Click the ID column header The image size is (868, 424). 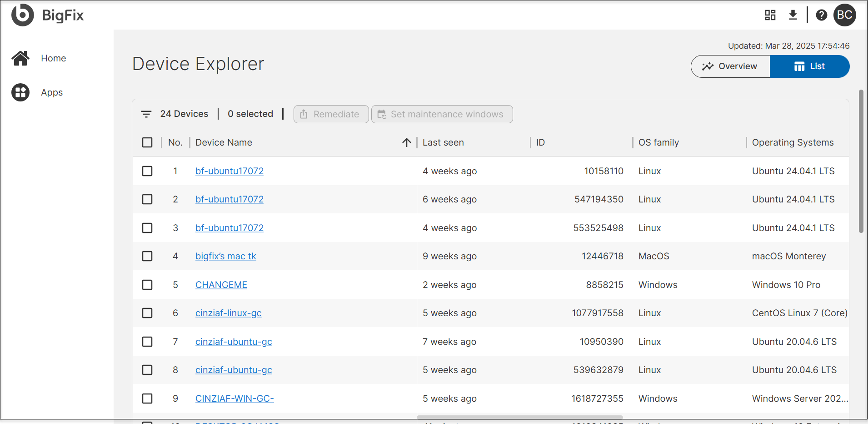tap(540, 142)
